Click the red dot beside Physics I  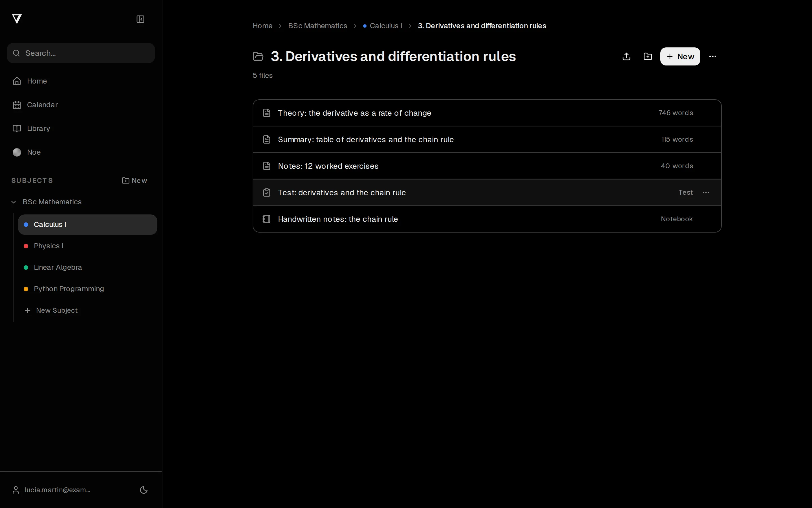pos(26,246)
